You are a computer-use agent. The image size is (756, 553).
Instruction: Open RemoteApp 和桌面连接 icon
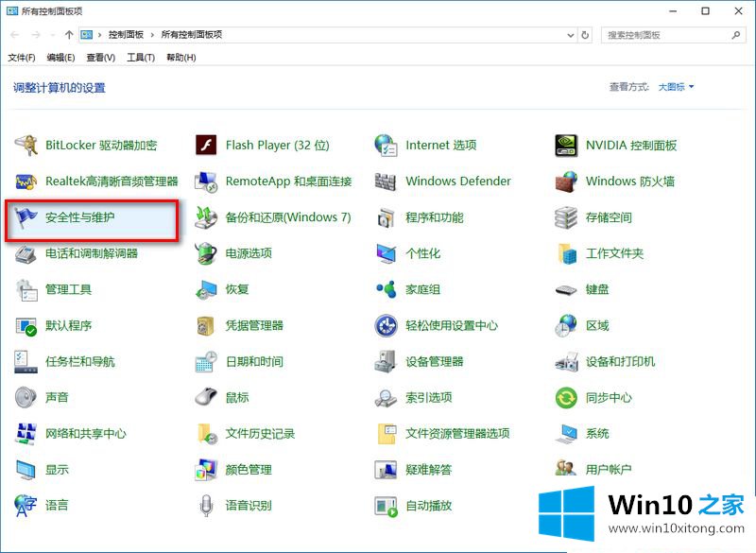point(206,181)
